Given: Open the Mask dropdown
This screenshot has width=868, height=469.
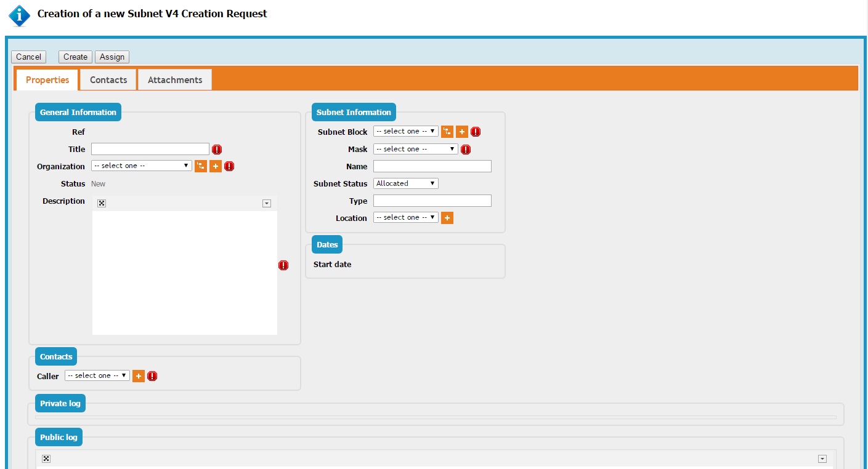Looking at the screenshot, I should pyautogui.click(x=416, y=149).
